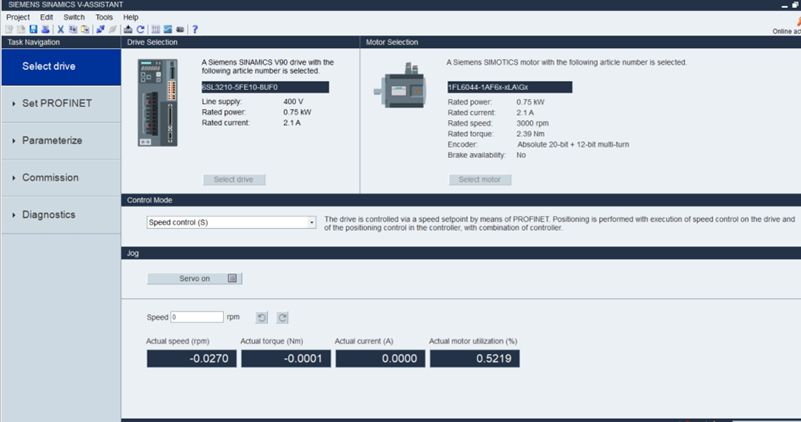This screenshot has height=422, width=801.
Task: Open the Switch menu
Action: (74, 17)
